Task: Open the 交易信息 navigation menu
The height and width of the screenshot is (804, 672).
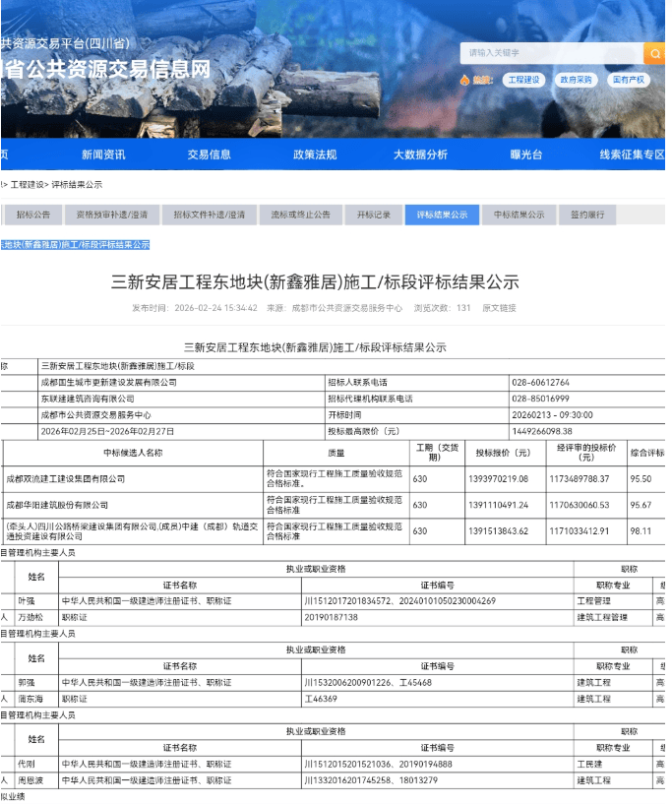Action: 209,155
